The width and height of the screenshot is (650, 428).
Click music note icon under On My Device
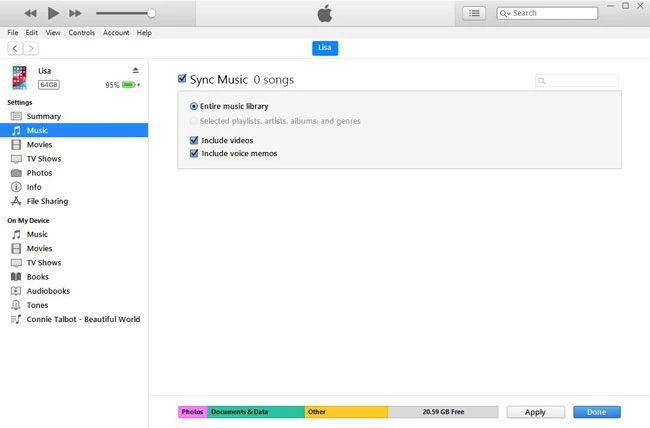[x=16, y=235]
